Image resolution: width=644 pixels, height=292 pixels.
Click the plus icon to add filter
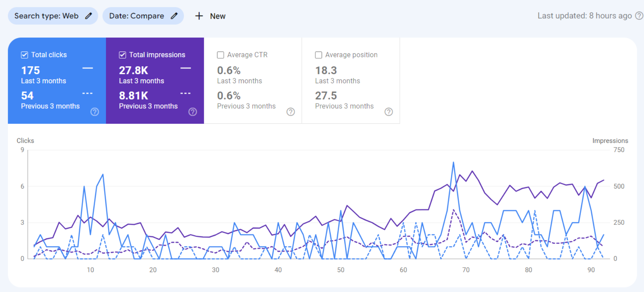click(x=199, y=16)
